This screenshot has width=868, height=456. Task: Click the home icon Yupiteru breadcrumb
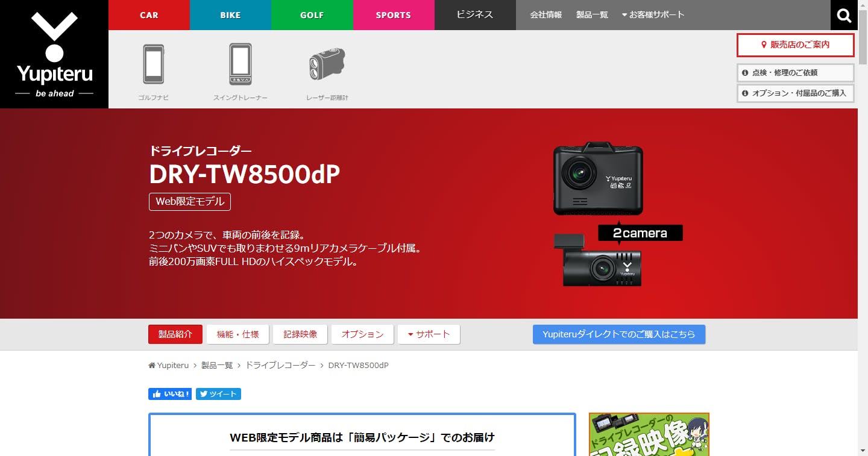click(169, 366)
